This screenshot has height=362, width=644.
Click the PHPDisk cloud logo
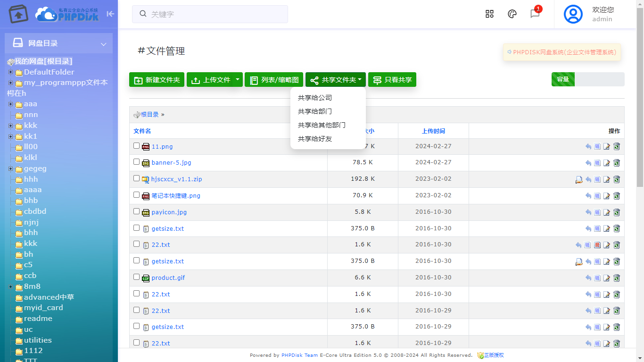(x=67, y=14)
